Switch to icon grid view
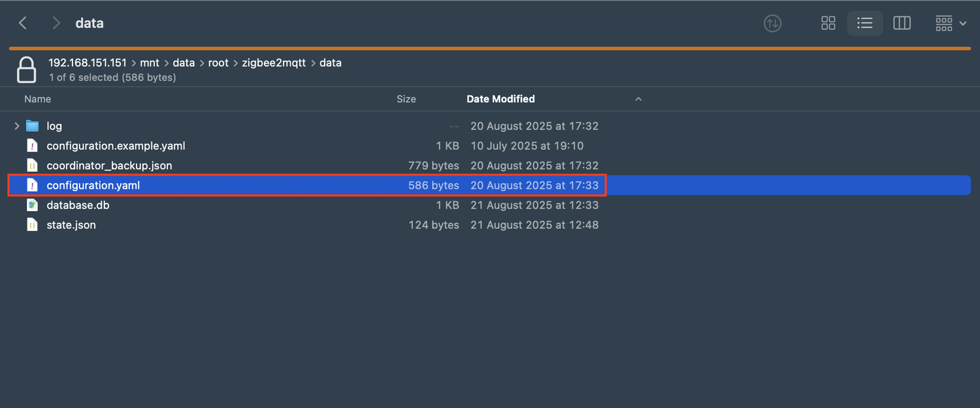980x408 pixels. (x=828, y=24)
